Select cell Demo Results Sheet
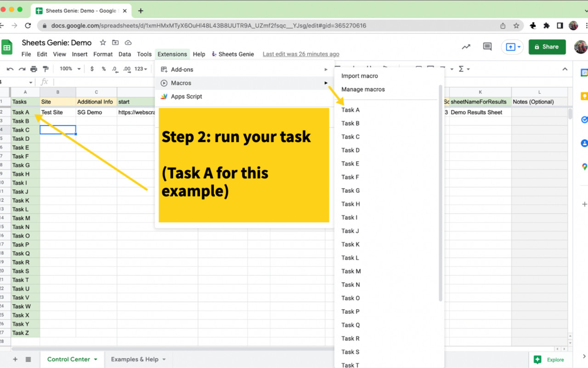The height and width of the screenshot is (368, 588). (480, 112)
